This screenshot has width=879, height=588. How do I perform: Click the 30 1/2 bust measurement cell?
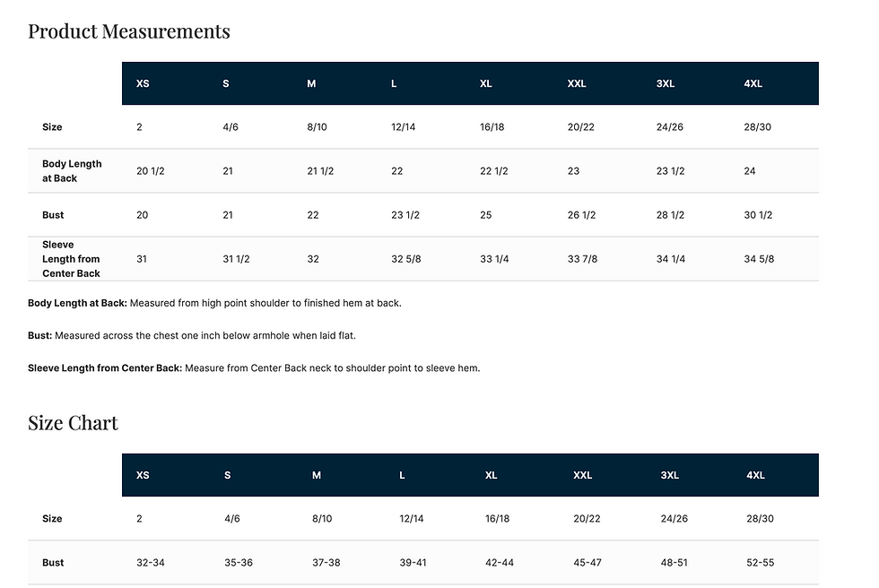758,215
